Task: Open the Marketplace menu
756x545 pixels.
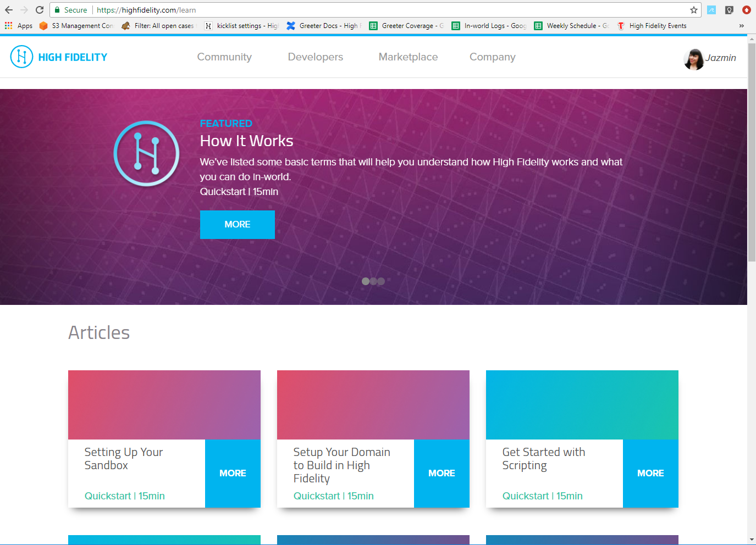Action: [409, 57]
